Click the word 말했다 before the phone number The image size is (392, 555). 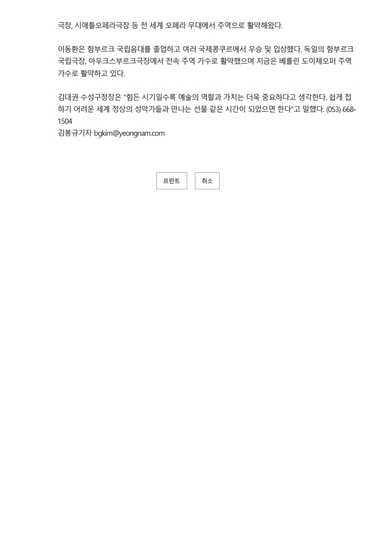(x=313, y=109)
